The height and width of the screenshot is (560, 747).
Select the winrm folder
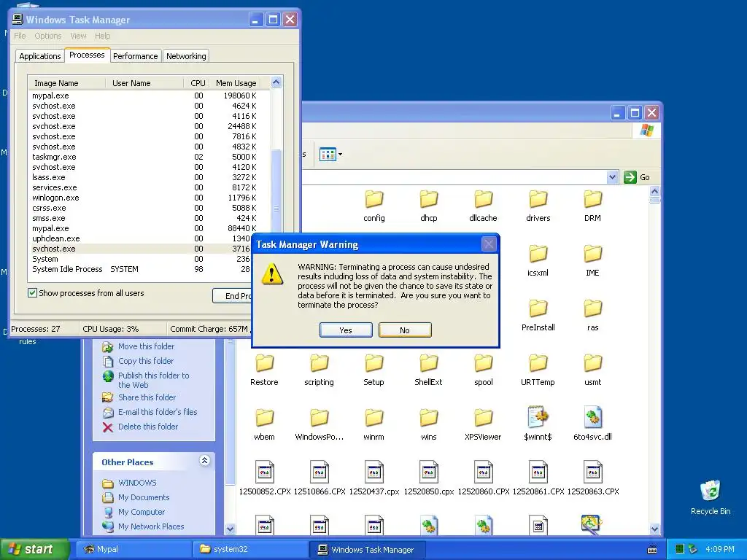(x=374, y=425)
